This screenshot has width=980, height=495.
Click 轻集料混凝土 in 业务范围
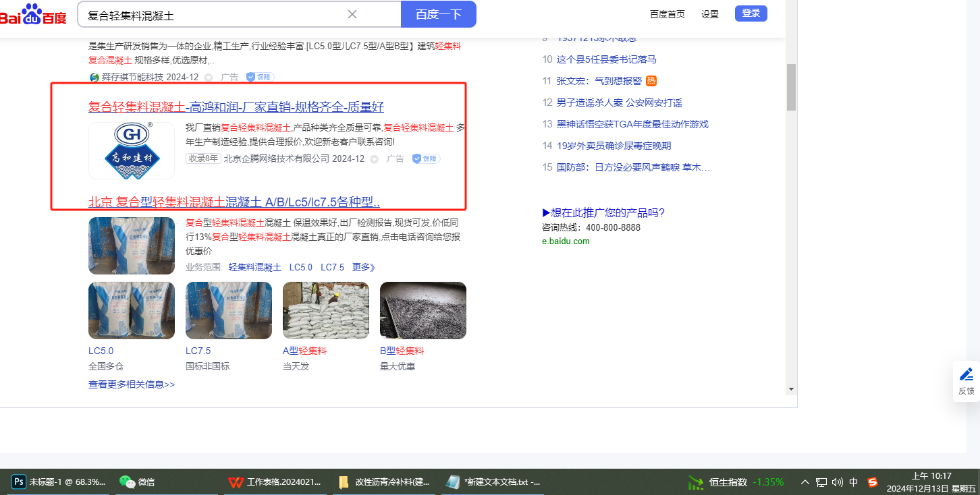click(x=255, y=267)
